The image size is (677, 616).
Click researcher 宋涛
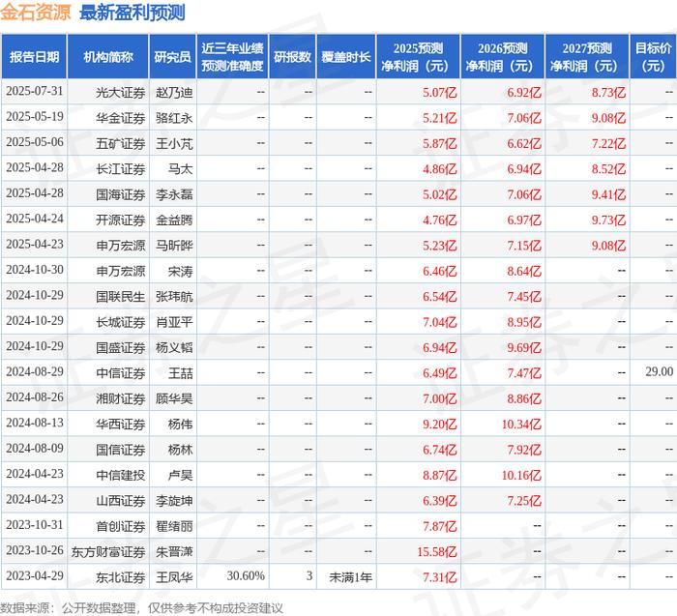tap(180, 271)
